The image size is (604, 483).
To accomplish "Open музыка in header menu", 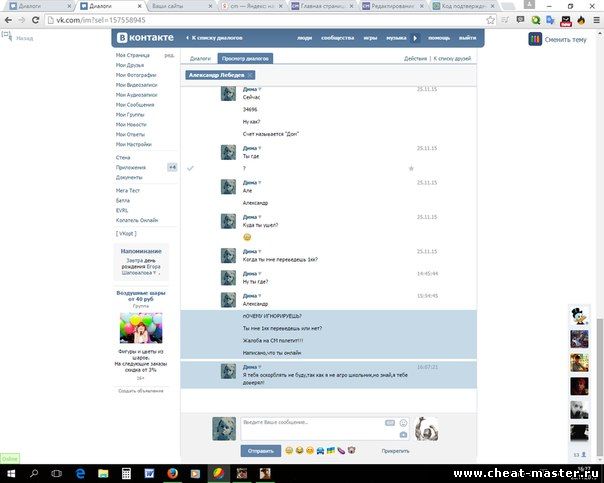I will [x=396, y=38].
